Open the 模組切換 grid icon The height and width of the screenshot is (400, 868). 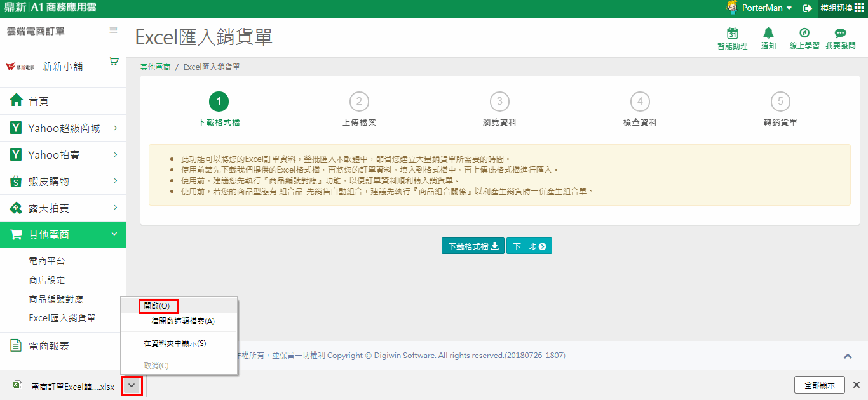coord(859,8)
